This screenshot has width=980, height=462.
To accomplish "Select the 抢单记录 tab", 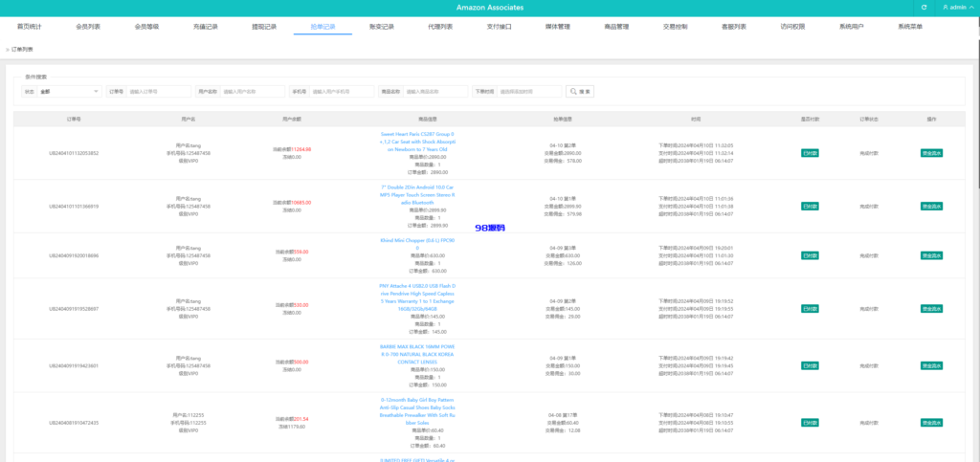I will (323, 27).
